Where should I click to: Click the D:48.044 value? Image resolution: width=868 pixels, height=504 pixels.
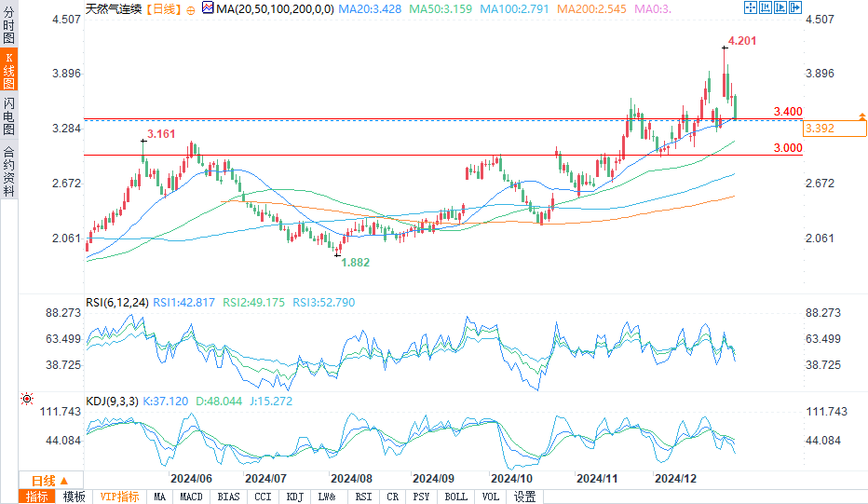219,401
